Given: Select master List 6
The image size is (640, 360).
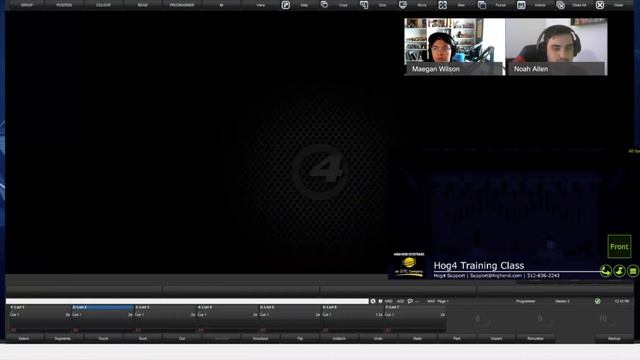Looking at the screenshot, I should click(353, 319).
